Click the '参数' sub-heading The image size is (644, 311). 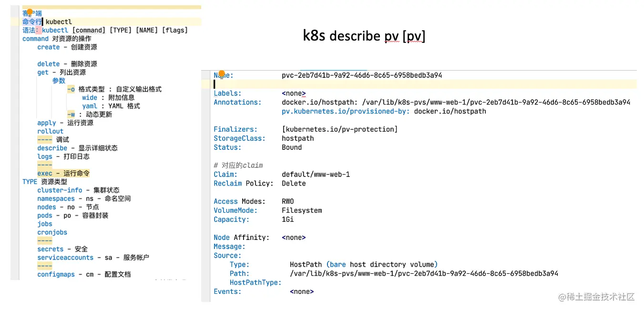pos(59,81)
